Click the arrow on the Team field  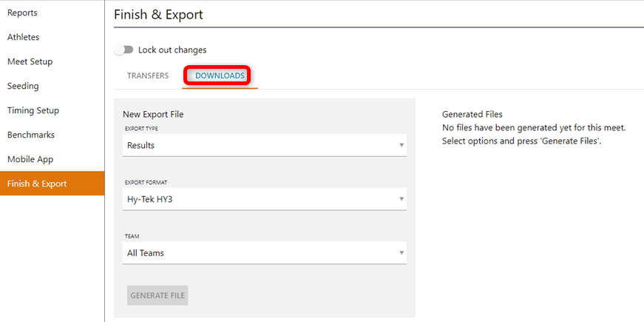[401, 252]
